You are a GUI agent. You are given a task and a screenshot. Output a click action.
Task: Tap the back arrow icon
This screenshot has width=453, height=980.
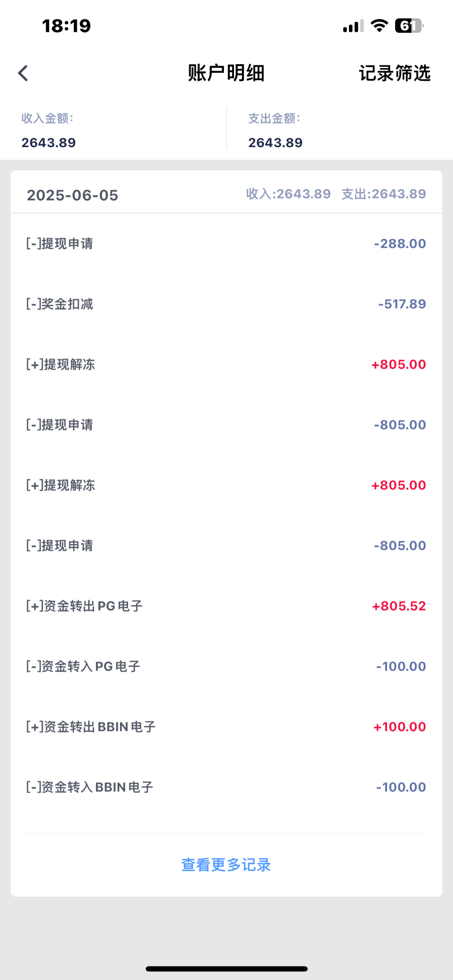(x=23, y=73)
